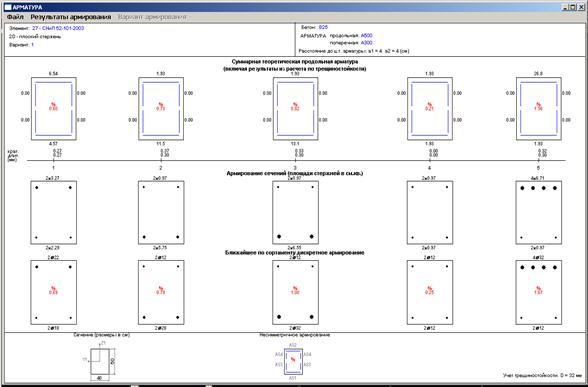Select bar-area diagram with four bars 4x6.71

pos(538,213)
